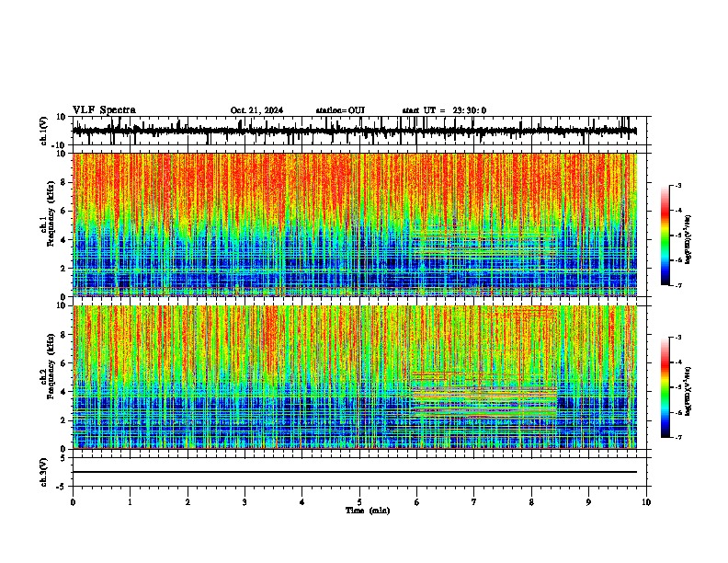The width and height of the screenshot is (728, 563).
Task: Click the date text 'Oct. 21, 2024'
Action: coord(256,110)
